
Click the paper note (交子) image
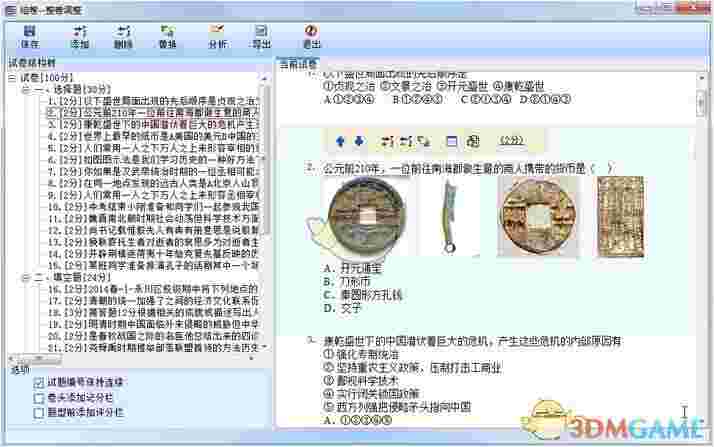621,217
